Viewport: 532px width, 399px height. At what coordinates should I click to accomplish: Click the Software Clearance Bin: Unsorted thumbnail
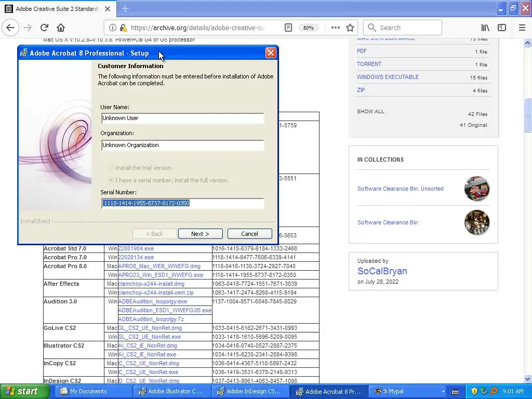[477, 189]
